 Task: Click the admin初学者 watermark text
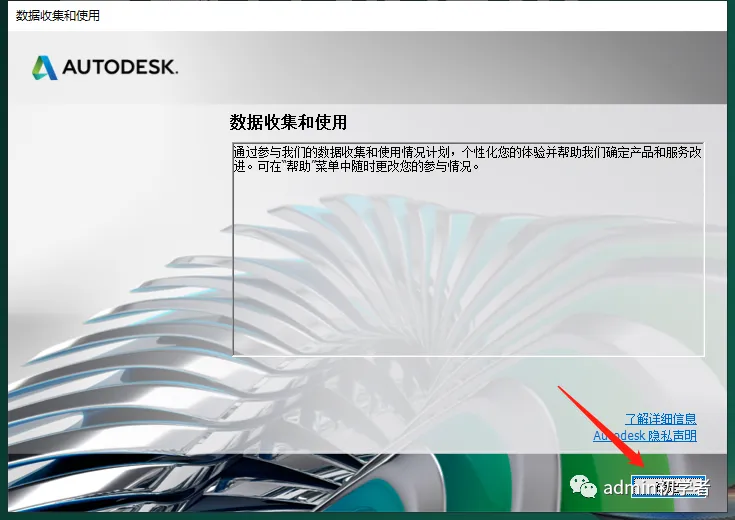(x=655, y=488)
